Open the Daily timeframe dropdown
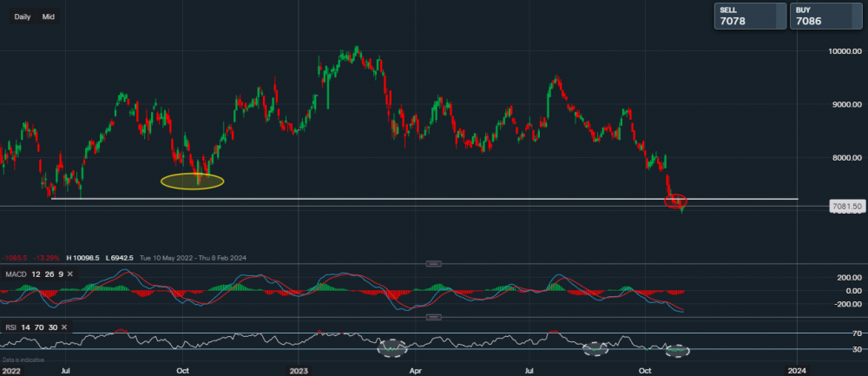This screenshot has height=376, width=868. 23,16
